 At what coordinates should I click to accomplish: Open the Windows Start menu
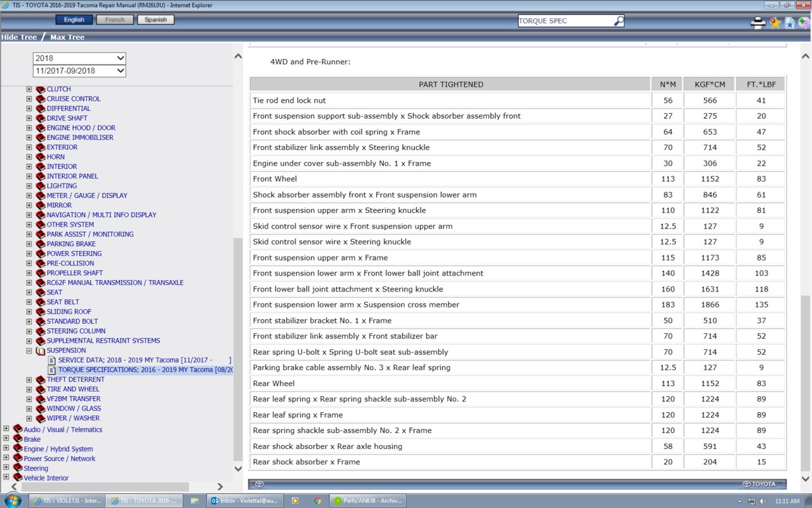tap(12, 500)
